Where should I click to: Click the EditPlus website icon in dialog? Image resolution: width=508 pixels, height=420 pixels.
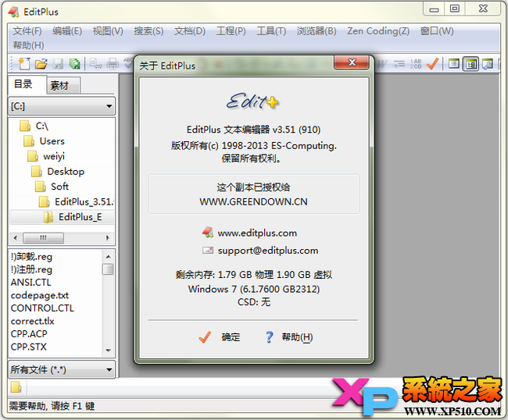pos(207,233)
